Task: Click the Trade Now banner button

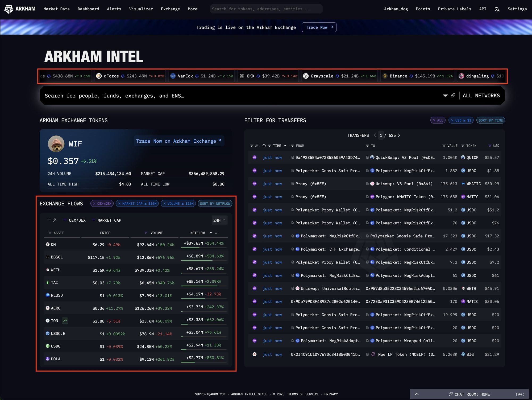Action: coord(319,27)
